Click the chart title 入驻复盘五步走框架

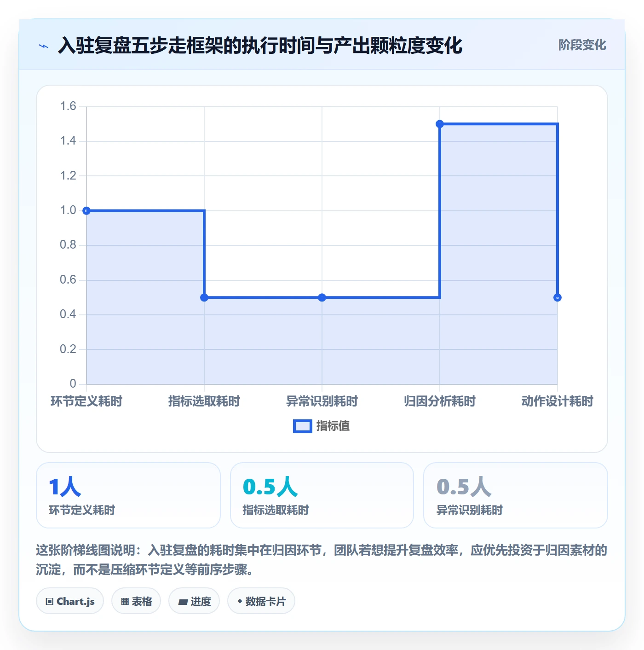pyautogui.click(x=260, y=46)
